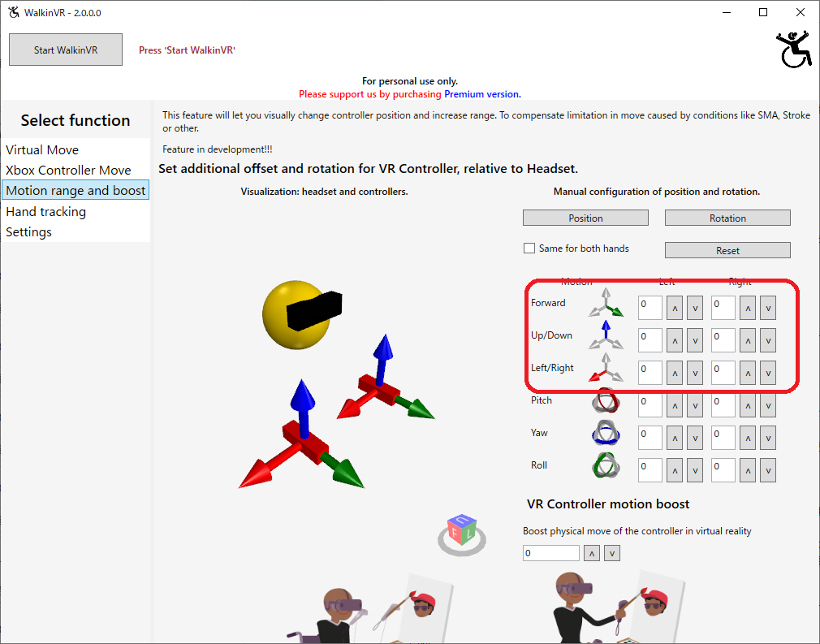Viewport: 820px width, 644px height.
Task: Decrease Forward value for Left hand
Action: point(695,308)
